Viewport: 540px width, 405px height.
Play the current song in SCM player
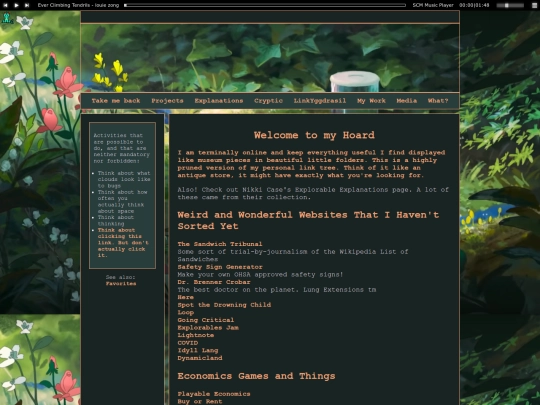(16, 5)
